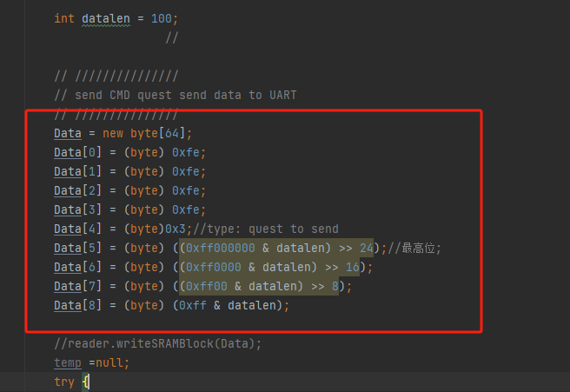Click the commented reader.writeSRAMBlock(Data) line

coord(157,343)
